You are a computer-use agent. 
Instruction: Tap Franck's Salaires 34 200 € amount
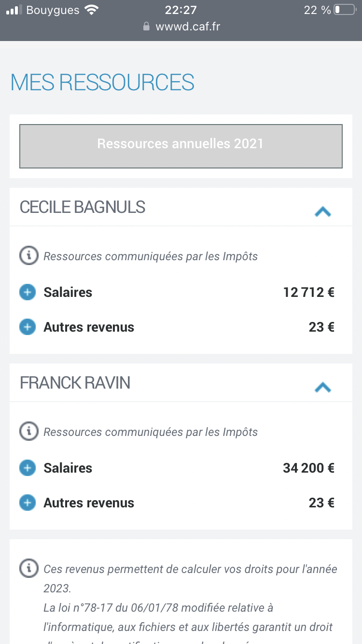[x=308, y=468]
